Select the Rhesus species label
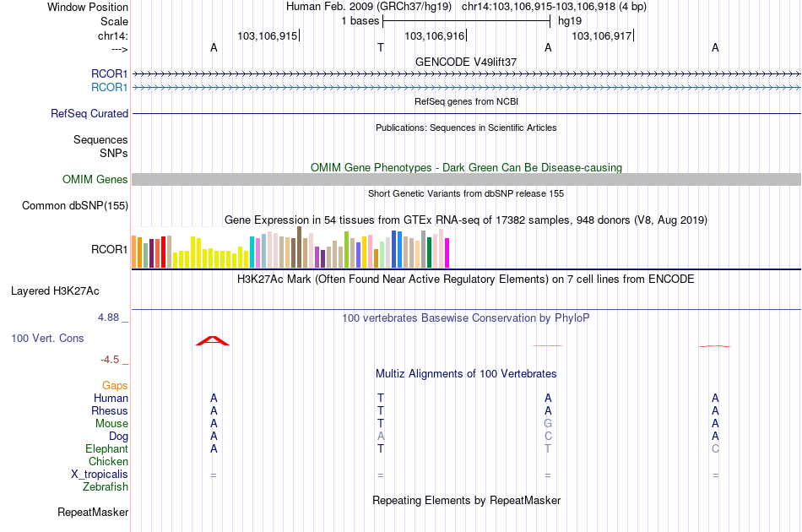Screen dimensions: 802x532 tap(110, 410)
